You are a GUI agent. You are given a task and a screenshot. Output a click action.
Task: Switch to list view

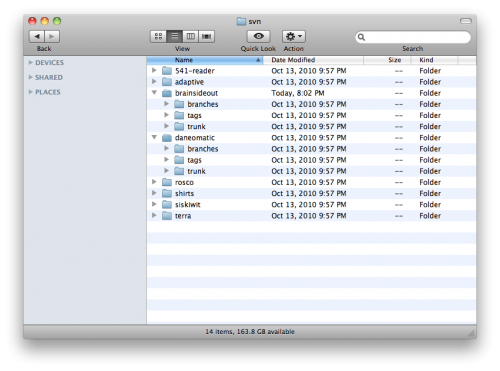(x=174, y=36)
